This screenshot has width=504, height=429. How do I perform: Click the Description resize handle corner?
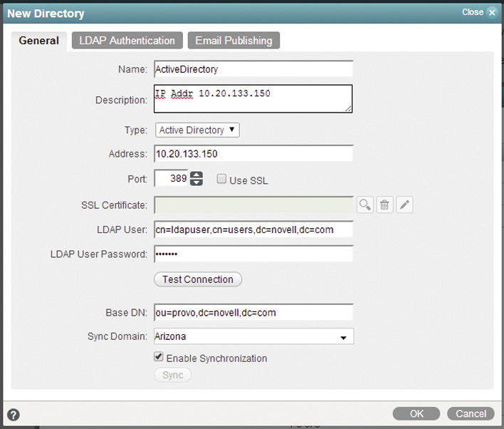tap(348, 109)
